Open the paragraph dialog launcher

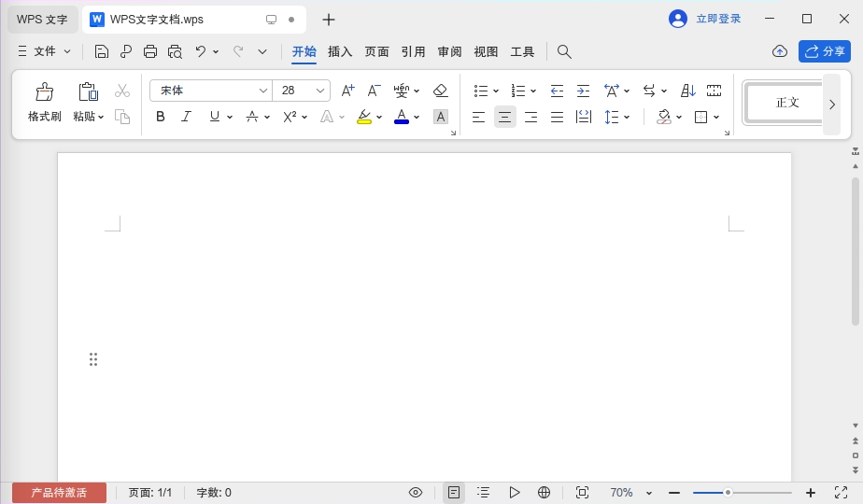[727, 133]
